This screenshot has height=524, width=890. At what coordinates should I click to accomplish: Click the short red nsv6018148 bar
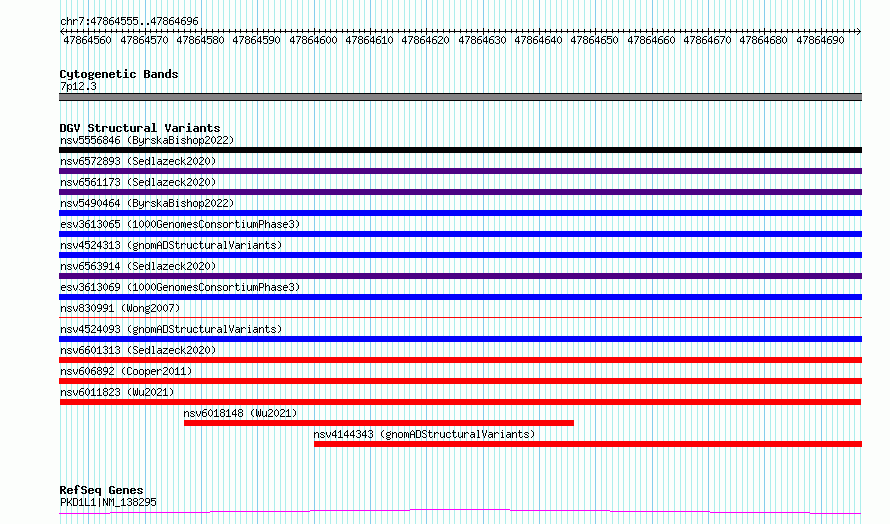tap(379, 423)
